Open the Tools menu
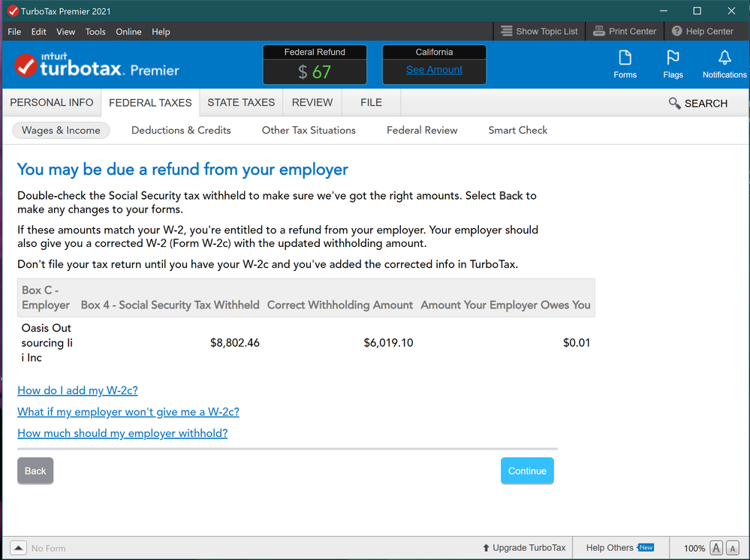The width and height of the screenshot is (750, 560). tap(95, 32)
